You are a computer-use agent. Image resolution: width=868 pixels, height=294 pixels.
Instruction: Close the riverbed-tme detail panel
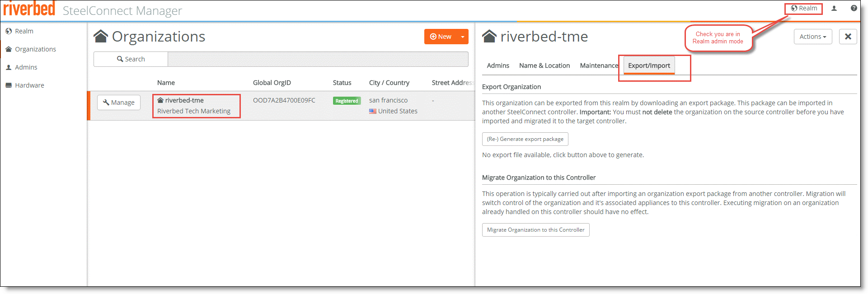(x=848, y=37)
